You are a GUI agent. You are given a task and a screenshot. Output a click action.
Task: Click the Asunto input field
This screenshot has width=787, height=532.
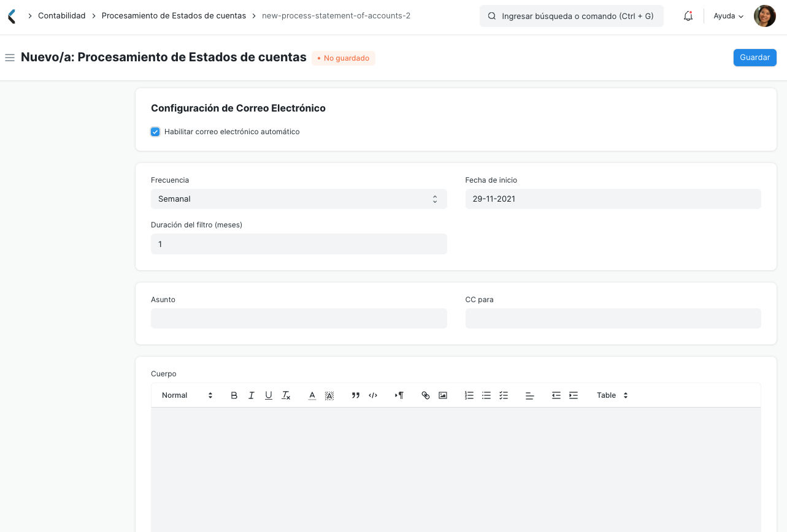[299, 318]
